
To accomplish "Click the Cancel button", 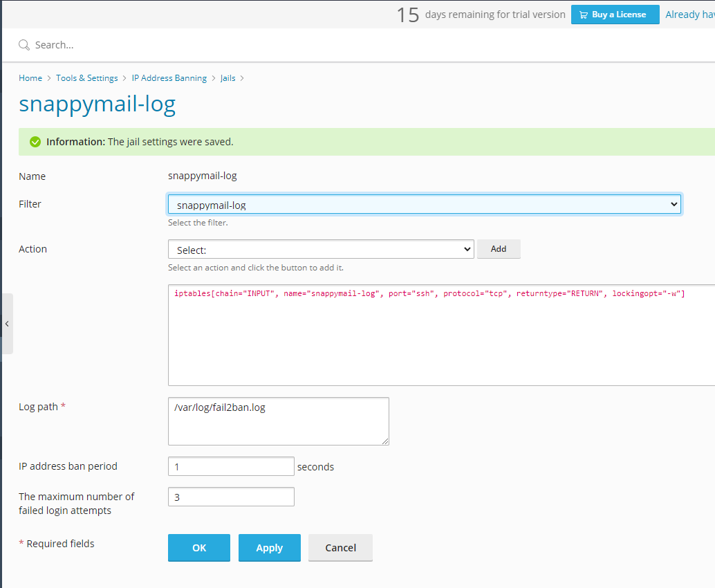I will (340, 547).
